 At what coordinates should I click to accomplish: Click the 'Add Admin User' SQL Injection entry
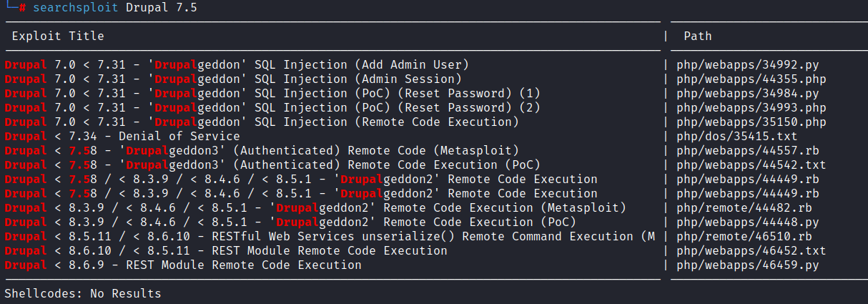click(236, 64)
